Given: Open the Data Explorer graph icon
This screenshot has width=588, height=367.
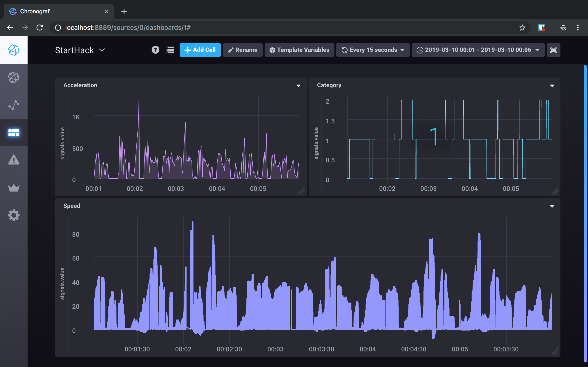Looking at the screenshot, I should click(x=14, y=105).
